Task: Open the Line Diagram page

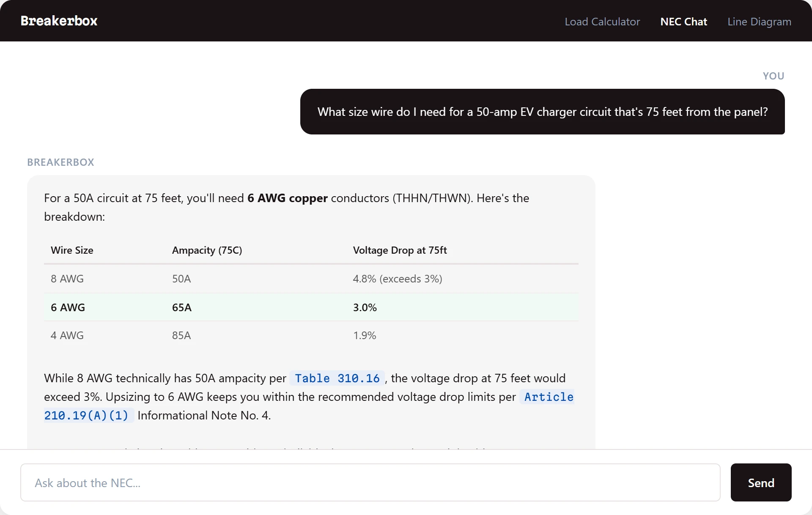Action: (759, 22)
